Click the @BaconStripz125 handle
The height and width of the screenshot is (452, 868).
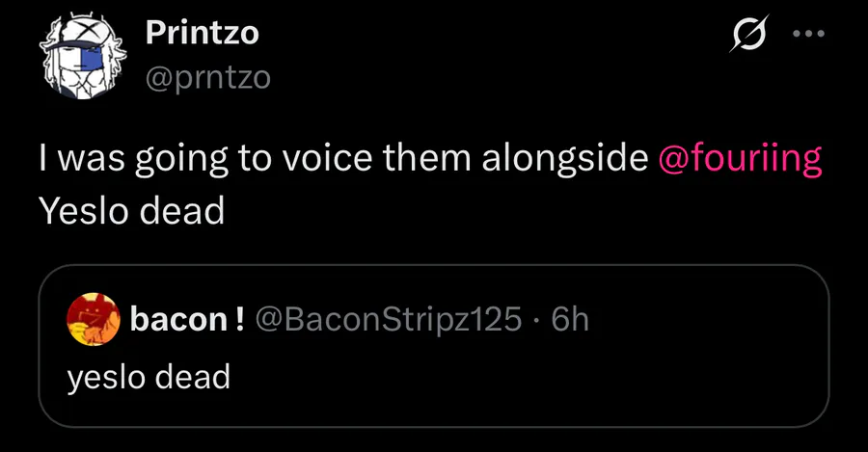(x=388, y=319)
